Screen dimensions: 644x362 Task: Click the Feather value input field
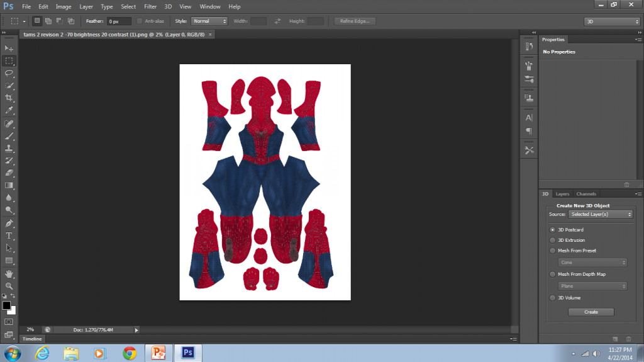tap(119, 21)
